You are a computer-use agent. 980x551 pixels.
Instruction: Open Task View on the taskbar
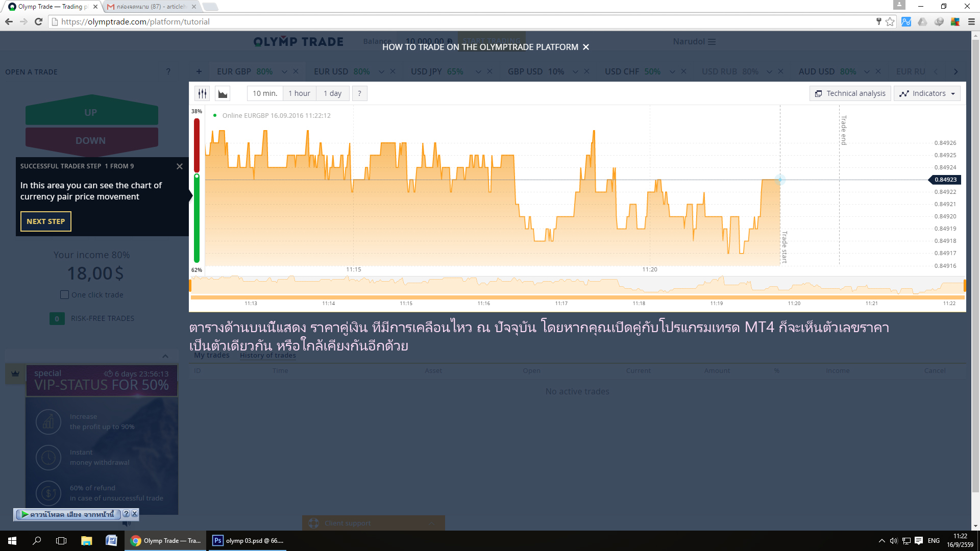[x=61, y=541]
